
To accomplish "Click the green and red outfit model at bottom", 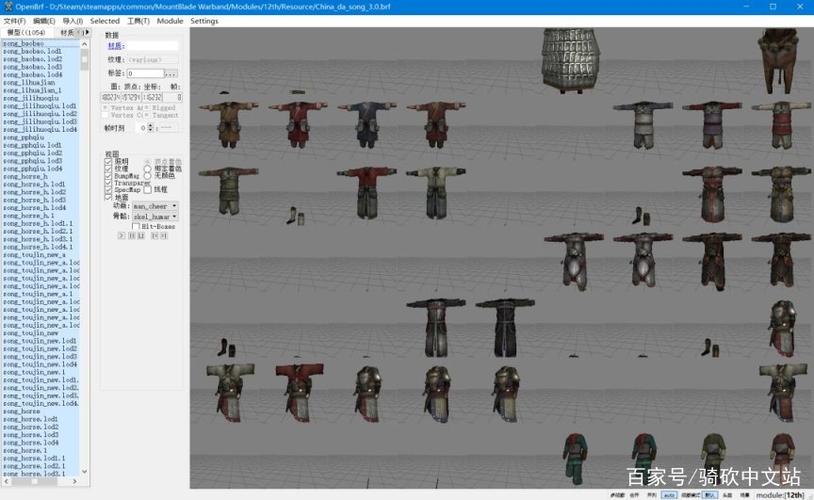I will (x=575, y=460).
